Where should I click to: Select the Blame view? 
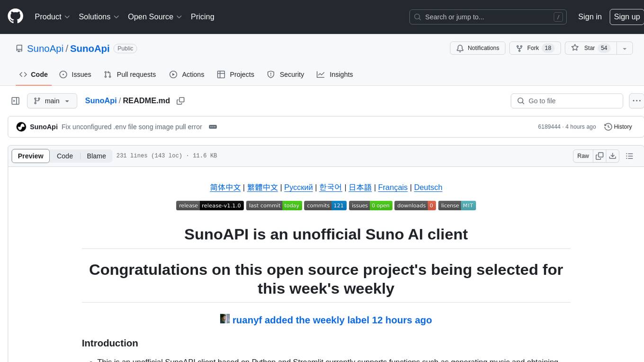pyautogui.click(x=96, y=156)
